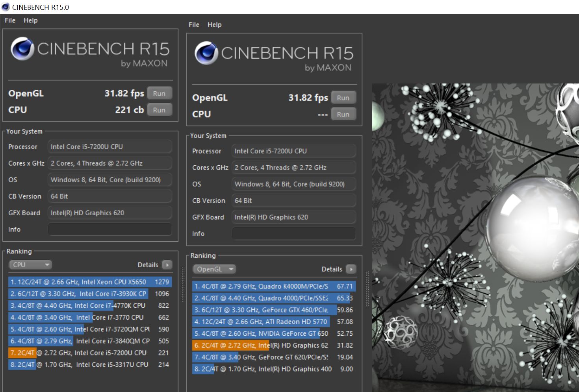Run the OpenGL test in left window
The width and height of the screenshot is (579, 392).
pyautogui.click(x=159, y=94)
